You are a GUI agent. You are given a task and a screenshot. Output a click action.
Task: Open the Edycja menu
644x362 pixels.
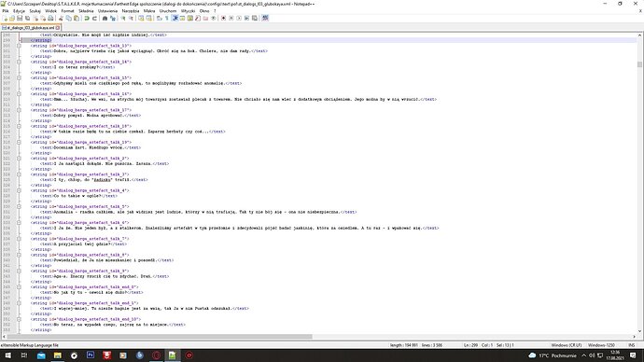pyautogui.click(x=20, y=11)
